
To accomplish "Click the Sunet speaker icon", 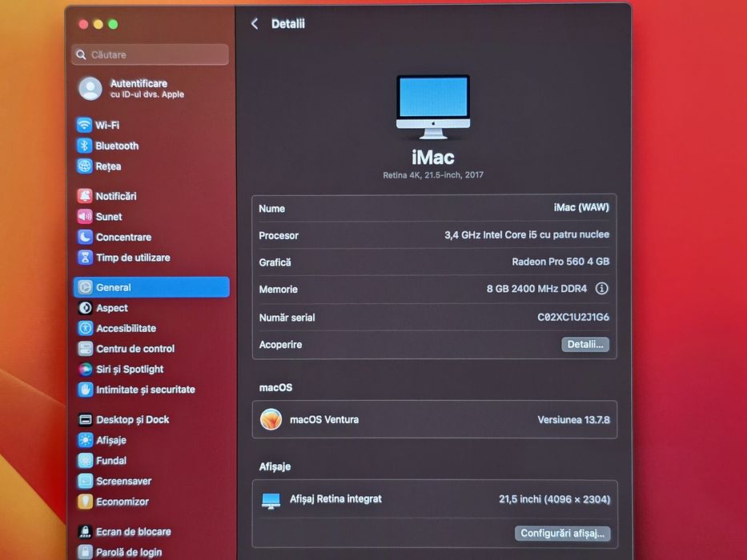I will point(85,216).
